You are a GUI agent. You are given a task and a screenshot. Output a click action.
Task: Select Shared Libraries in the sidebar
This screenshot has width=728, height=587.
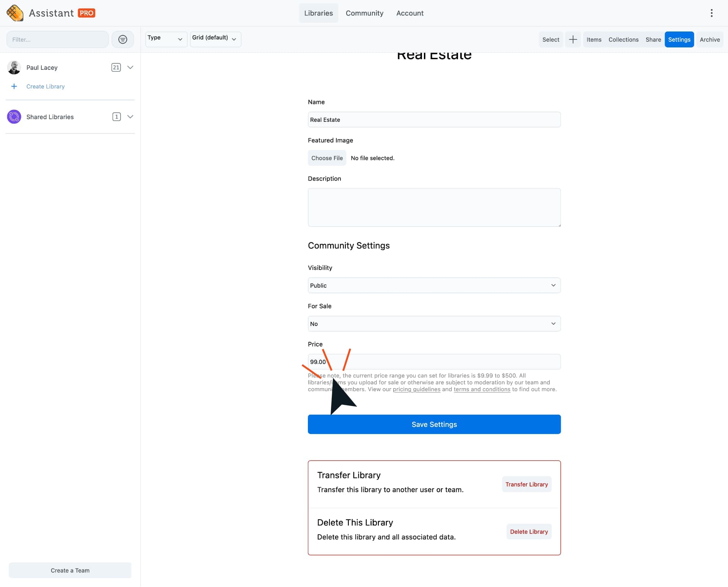tap(50, 117)
